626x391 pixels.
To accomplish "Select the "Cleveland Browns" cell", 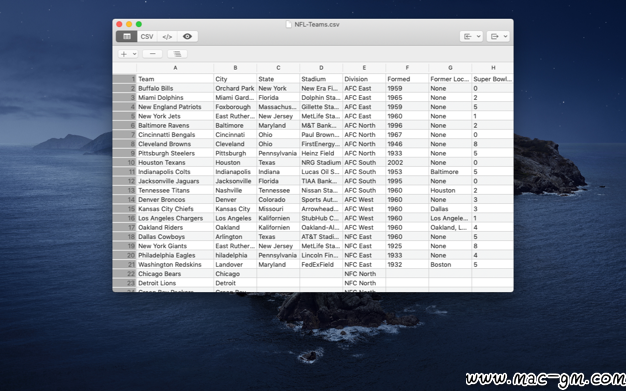I will 175,144.
